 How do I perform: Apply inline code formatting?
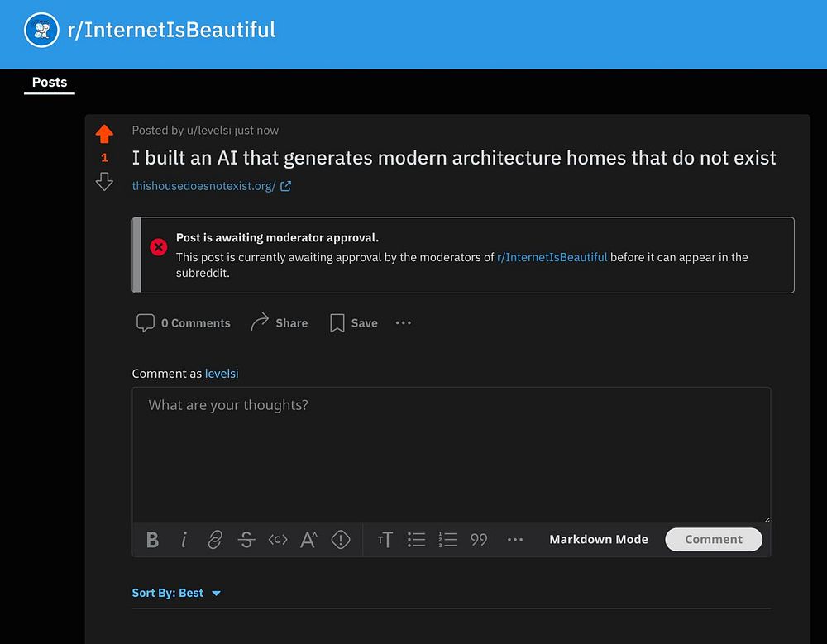click(x=278, y=540)
